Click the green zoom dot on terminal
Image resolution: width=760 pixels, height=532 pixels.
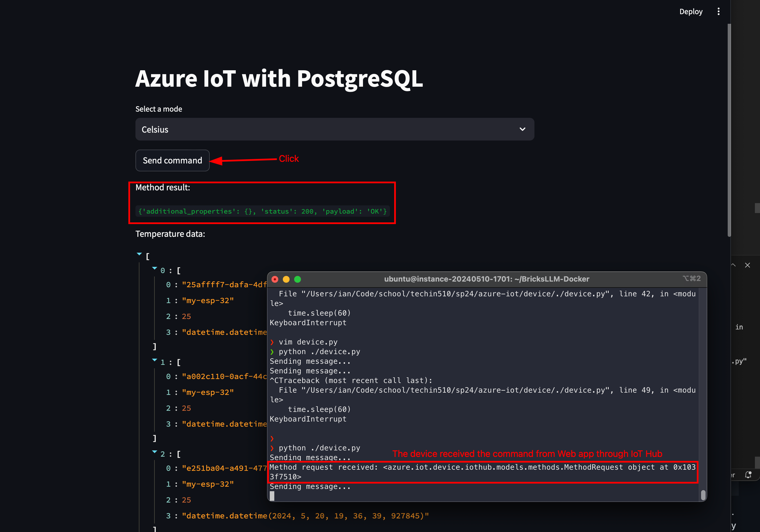298,279
